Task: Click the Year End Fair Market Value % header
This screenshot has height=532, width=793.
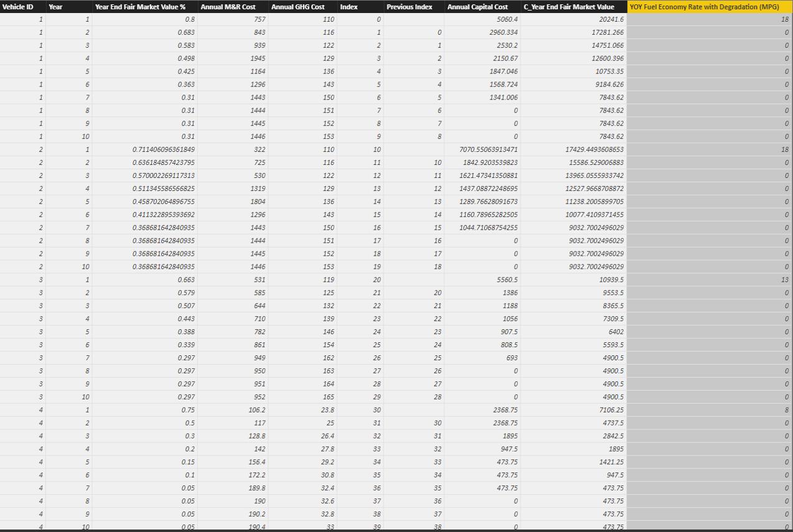Action: point(144,7)
